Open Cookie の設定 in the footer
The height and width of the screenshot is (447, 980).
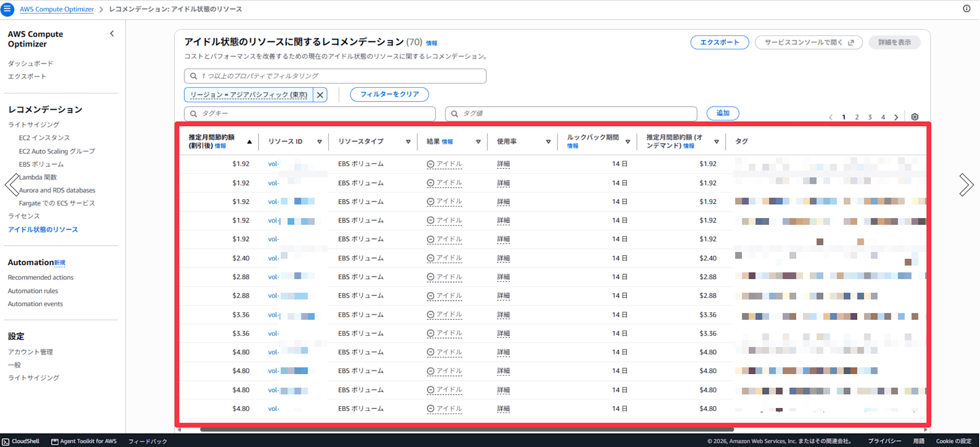tap(954, 442)
